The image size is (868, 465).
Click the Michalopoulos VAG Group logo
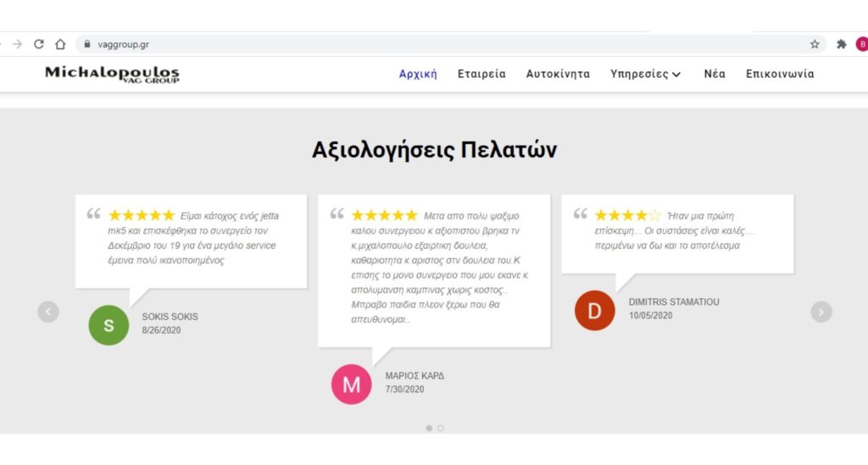click(112, 75)
